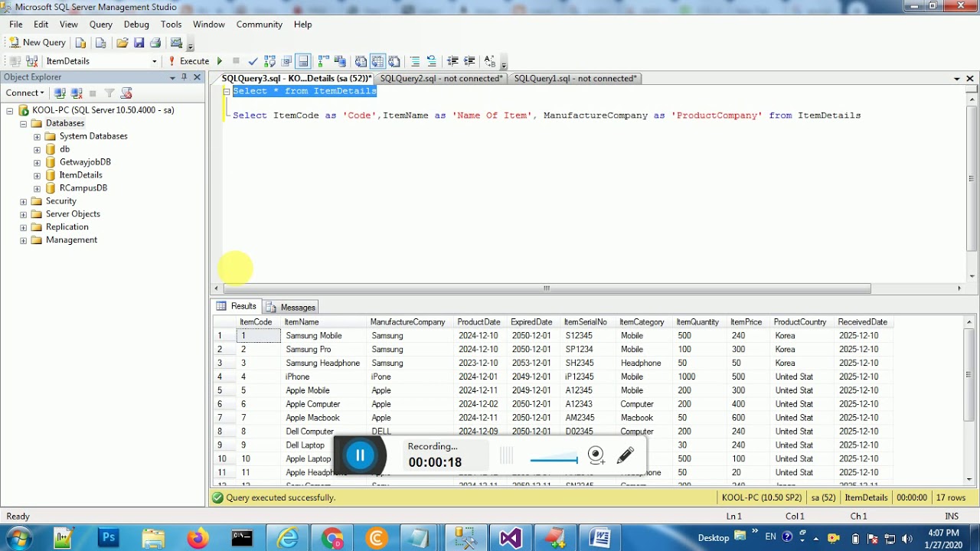Select the Replication folder in the tree
980x551 pixels.
point(67,227)
